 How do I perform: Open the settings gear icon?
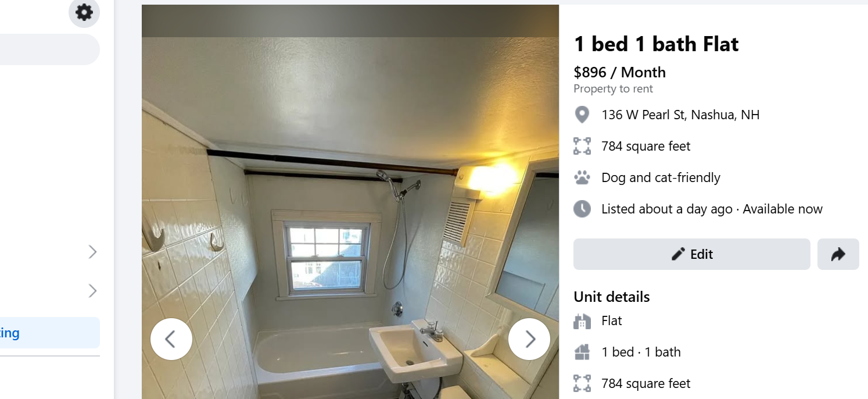pos(84,12)
